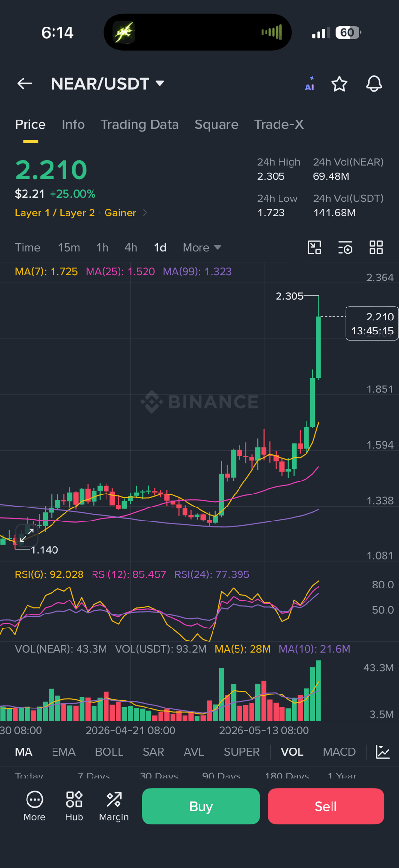Tap the 2.305 high price marker
Image resolution: width=399 pixels, height=868 pixels.
pos(290,296)
